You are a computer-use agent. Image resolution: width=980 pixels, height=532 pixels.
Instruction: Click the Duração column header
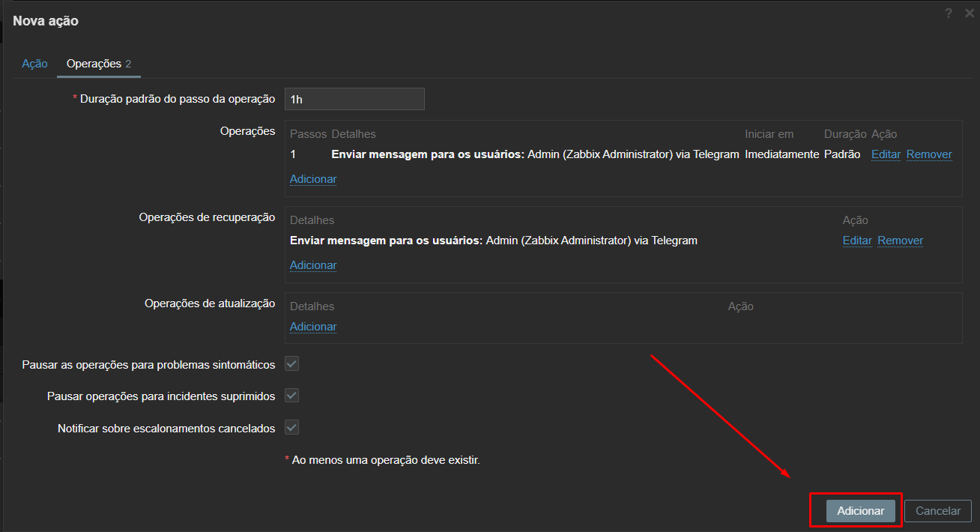(845, 134)
